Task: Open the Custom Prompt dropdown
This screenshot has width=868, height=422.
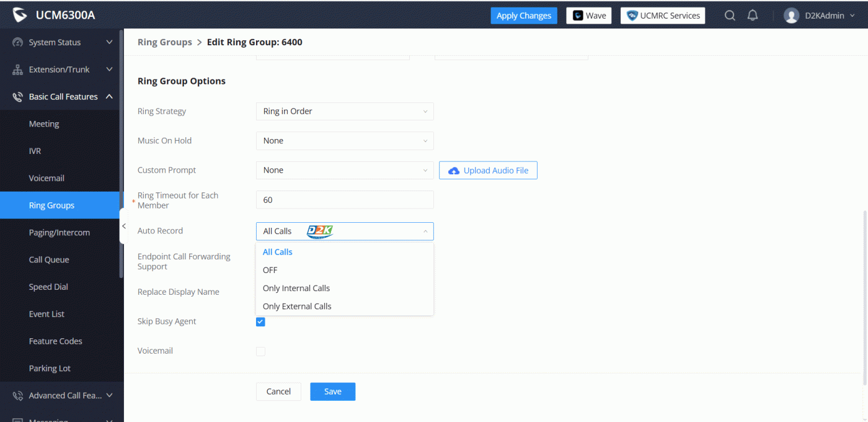Action: [344, 170]
